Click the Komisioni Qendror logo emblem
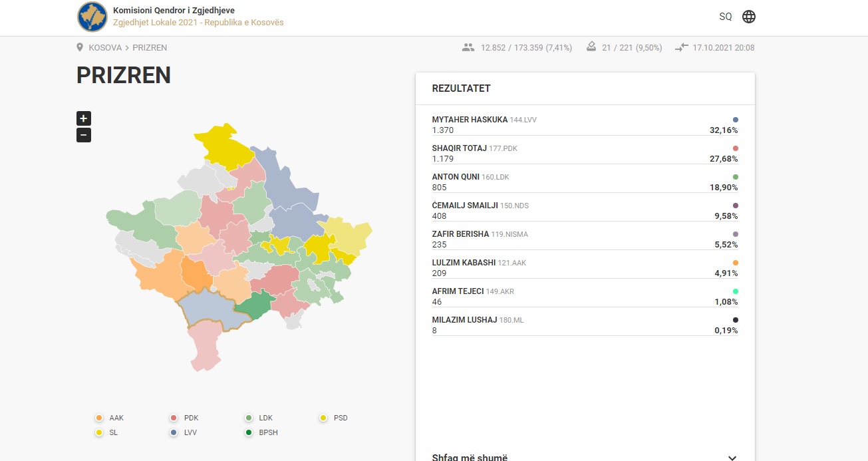 coord(92,17)
